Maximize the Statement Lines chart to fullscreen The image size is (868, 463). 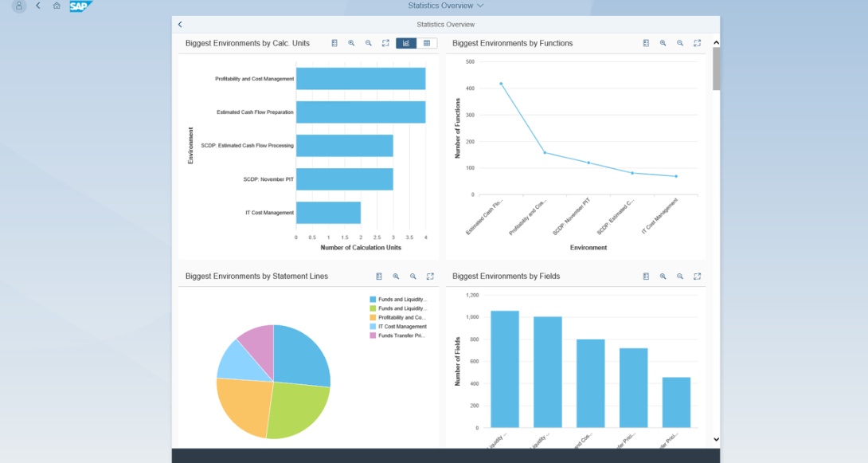[x=430, y=277]
